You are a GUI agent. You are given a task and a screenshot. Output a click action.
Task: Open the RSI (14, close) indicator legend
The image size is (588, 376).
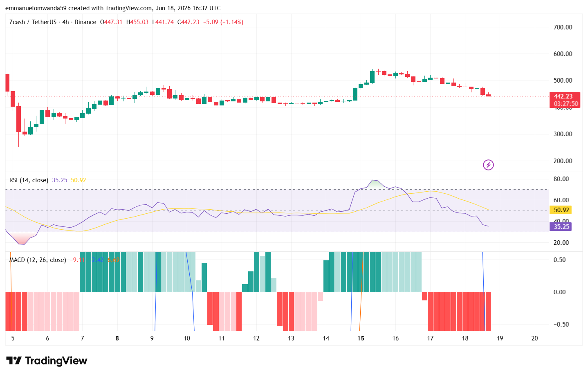(29, 180)
